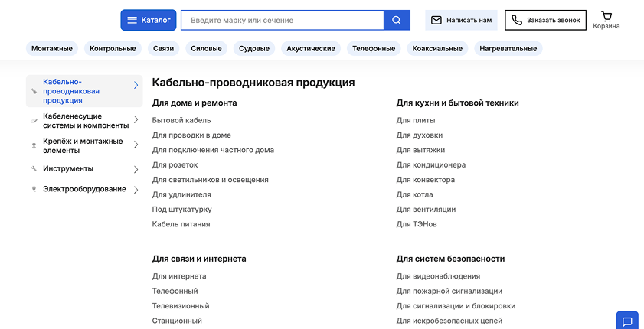Viewport: 644px width, 329px height.
Task: Expand the Инструменты chevron arrow
Action: click(x=136, y=169)
